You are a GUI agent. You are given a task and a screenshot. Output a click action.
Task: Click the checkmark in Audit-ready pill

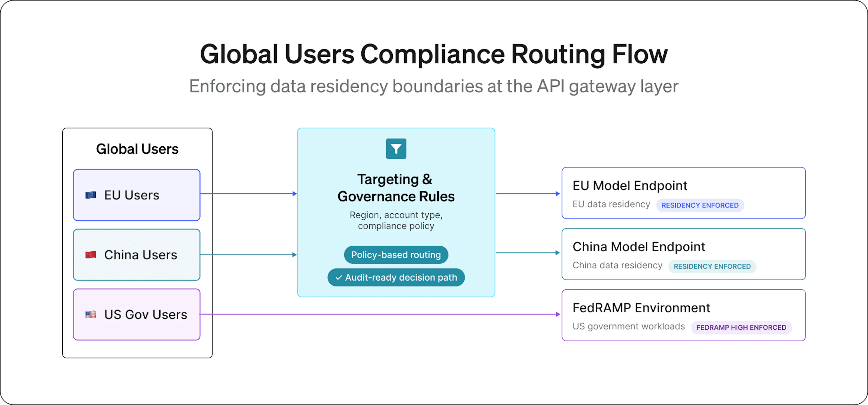339,278
